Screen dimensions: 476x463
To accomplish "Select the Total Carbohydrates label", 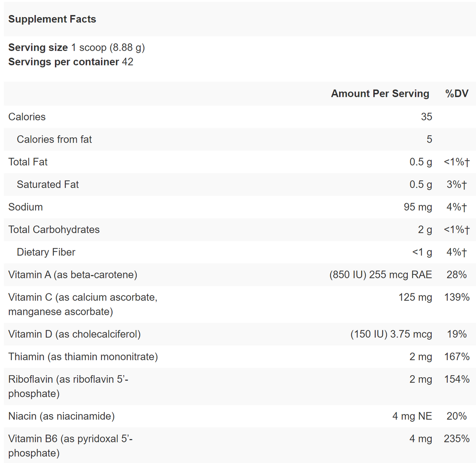I will pyautogui.click(x=54, y=230).
